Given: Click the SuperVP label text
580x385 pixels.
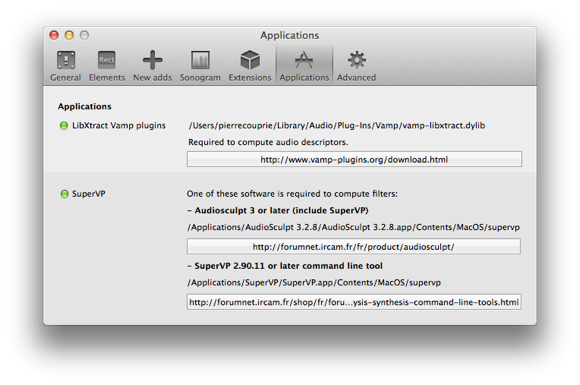Looking at the screenshot, I should (88, 194).
